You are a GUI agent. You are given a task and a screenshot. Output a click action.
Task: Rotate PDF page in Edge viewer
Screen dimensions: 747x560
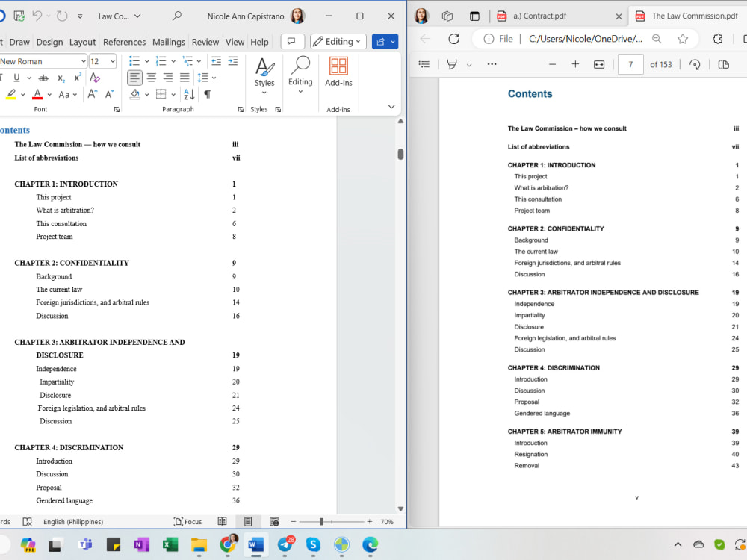click(695, 65)
